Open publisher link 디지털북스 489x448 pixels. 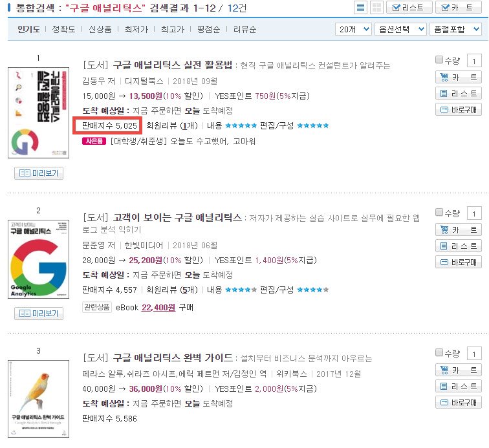[144, 81]
